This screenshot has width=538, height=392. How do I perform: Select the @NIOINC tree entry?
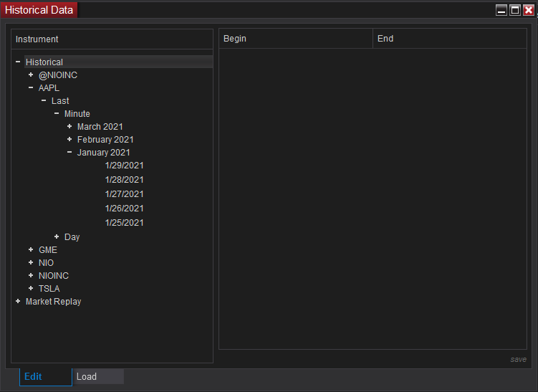click(x=58, y=75)
